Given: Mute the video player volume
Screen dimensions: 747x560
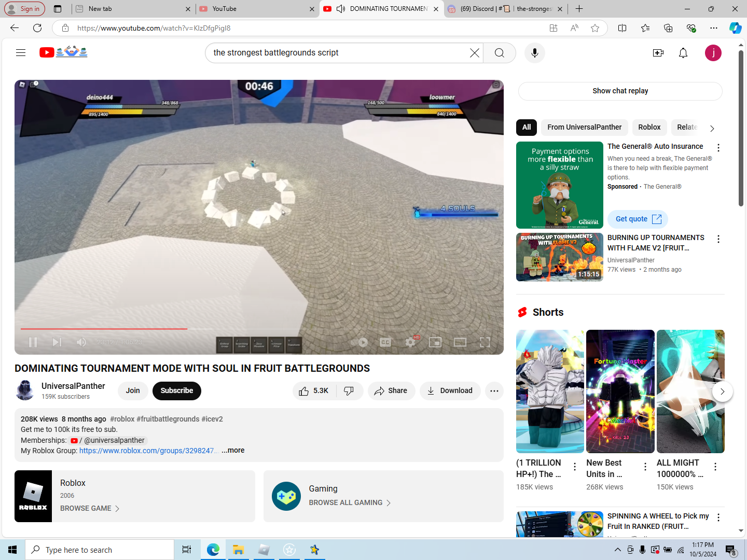Looking at the screenshot, I should pos(81,342).
